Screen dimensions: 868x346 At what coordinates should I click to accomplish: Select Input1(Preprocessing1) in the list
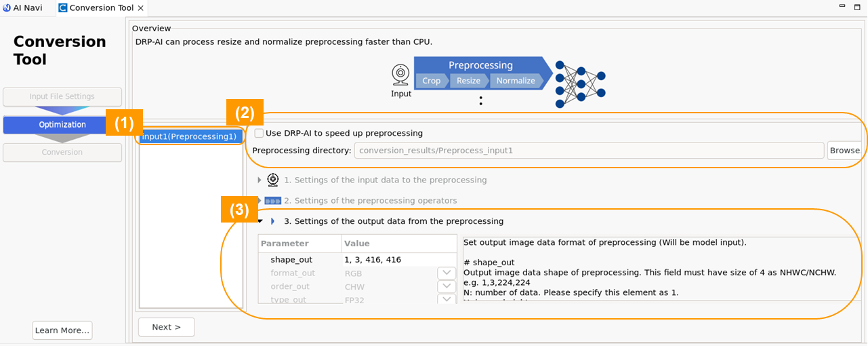(x=190, y=136)
